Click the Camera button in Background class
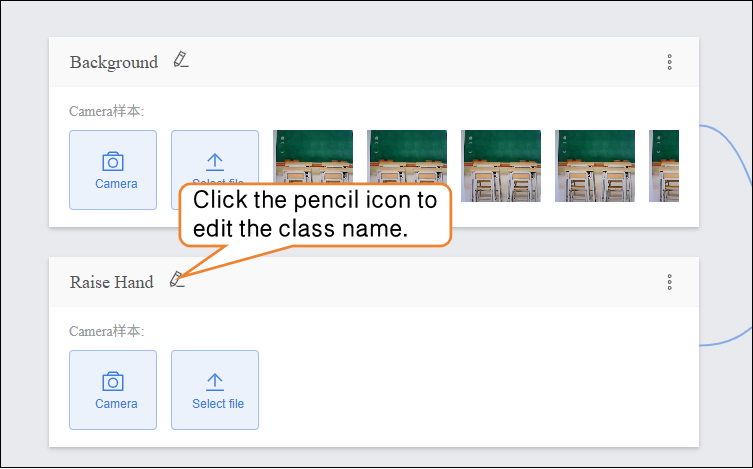This screenshot has width=753, height=469. (113, 170)
